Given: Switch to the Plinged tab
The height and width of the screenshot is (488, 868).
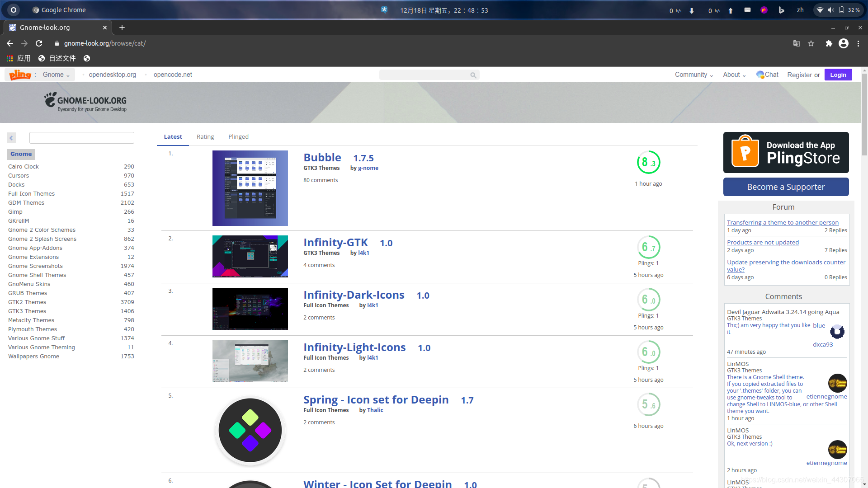Looking at the screenshot, I should point(238,137).
